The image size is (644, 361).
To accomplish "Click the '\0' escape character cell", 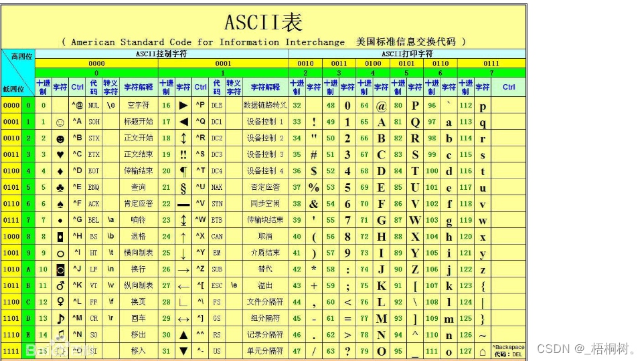I will (x=110, y=106).
